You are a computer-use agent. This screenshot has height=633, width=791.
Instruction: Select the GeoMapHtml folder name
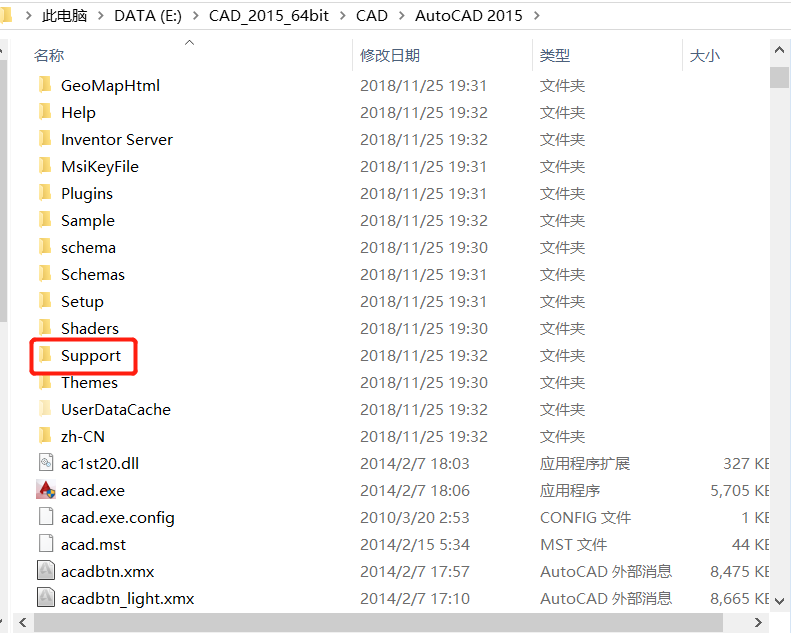[x=110, y=85]
